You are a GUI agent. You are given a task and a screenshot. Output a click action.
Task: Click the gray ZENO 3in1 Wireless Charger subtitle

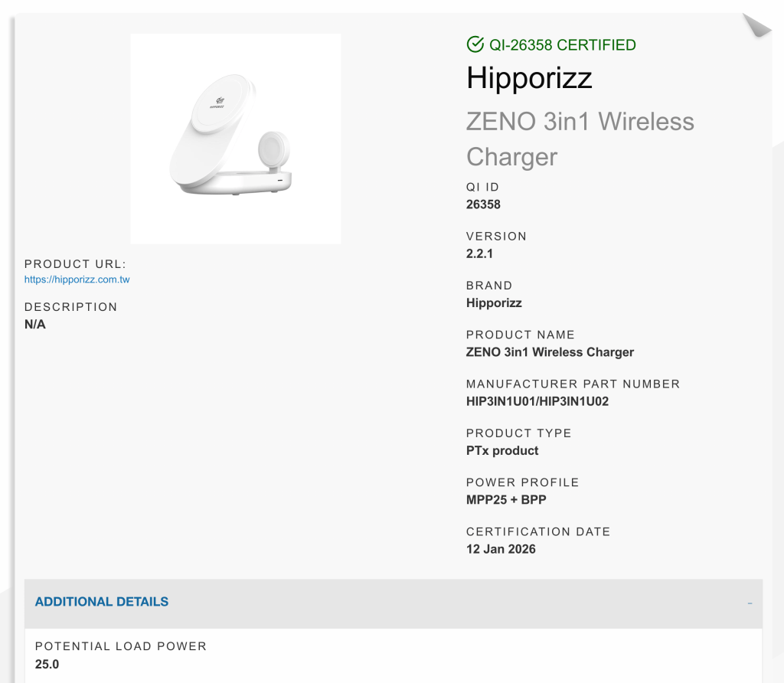580,139
